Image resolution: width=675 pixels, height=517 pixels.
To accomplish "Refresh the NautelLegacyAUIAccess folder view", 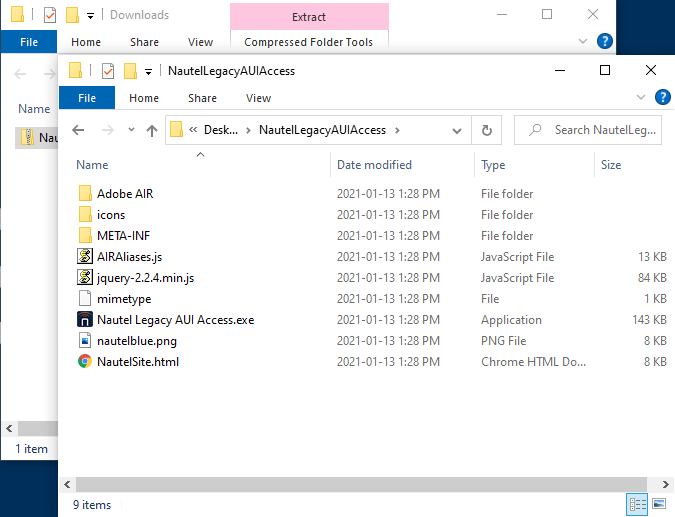I will point(486,130).
